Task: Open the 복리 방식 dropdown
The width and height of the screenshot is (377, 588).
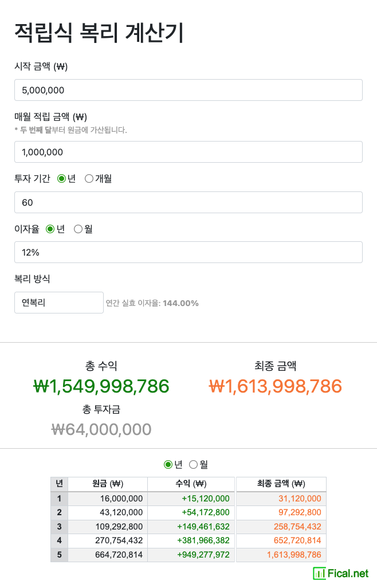Action: click(58, 303)
